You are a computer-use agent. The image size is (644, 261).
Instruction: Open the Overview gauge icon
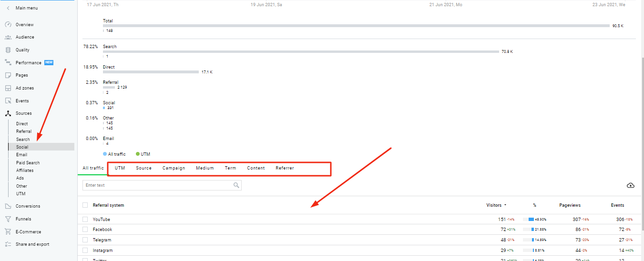(x=8, y=24)
